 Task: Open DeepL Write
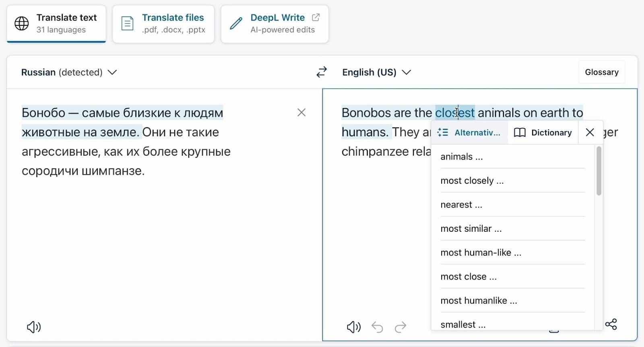pos(275,23)
